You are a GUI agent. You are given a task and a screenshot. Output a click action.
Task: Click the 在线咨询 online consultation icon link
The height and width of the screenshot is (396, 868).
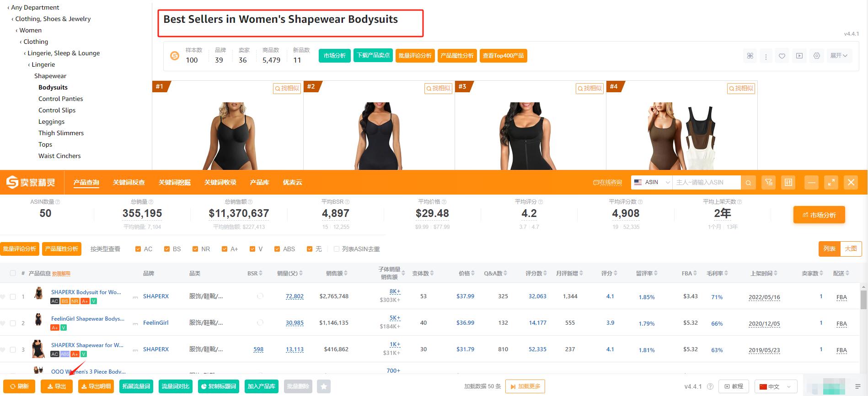point(607,183)
